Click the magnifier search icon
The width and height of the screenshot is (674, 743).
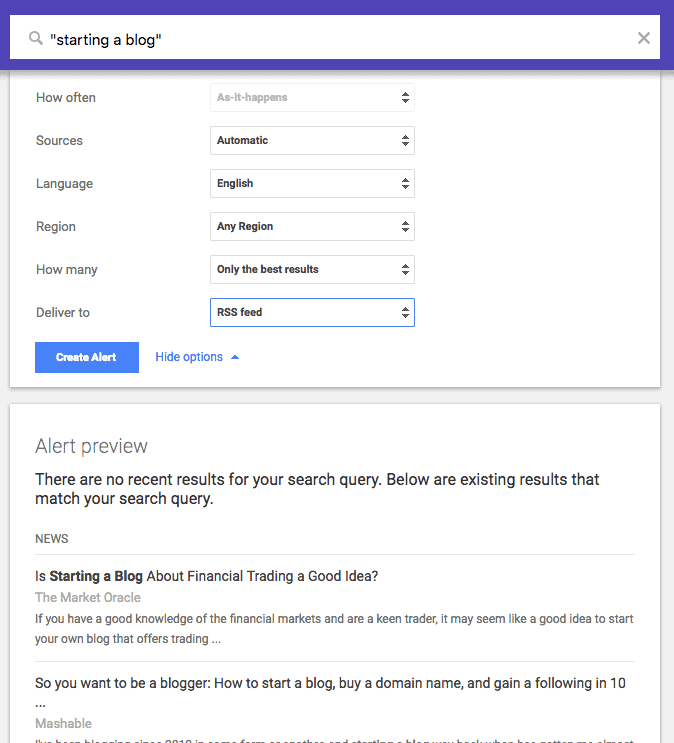pyautogui.click(x=36, y=38)
